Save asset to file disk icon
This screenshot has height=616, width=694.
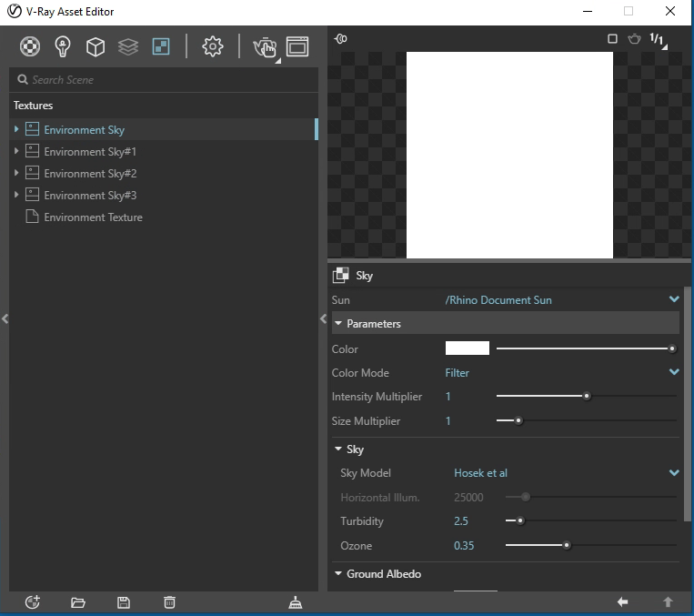coord(124,602)
